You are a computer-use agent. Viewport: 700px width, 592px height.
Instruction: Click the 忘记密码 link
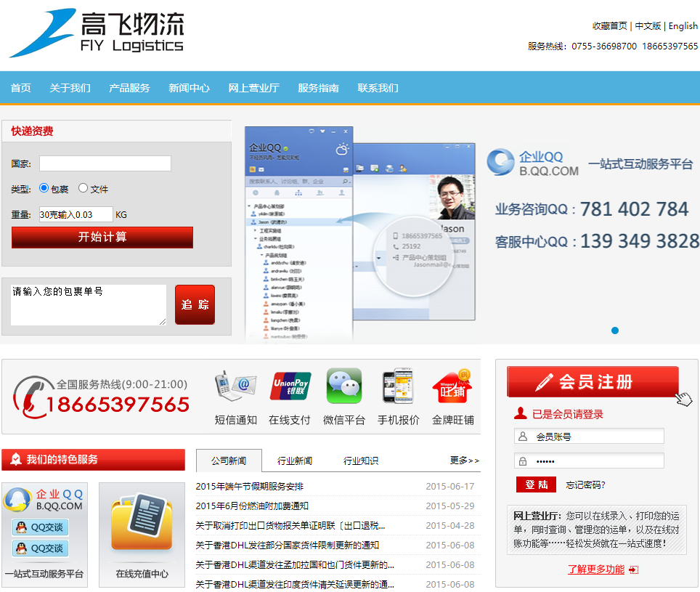(x=585, y=484)
